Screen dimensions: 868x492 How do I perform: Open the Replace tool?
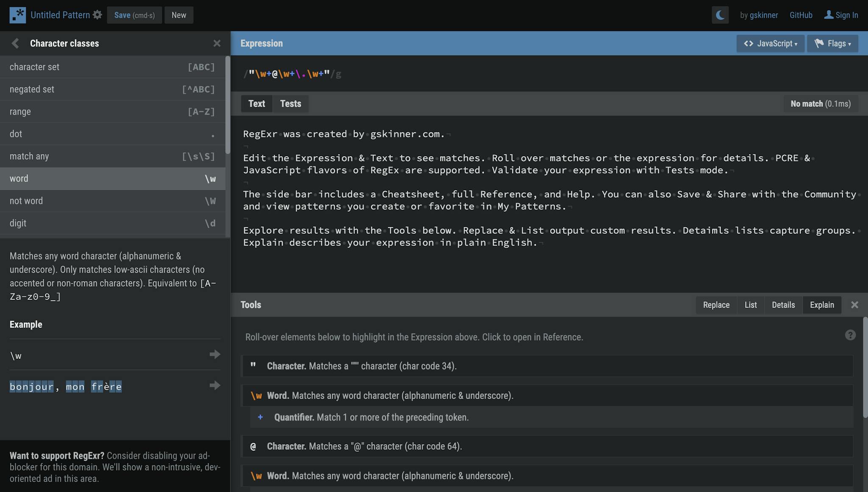point(716,305)
